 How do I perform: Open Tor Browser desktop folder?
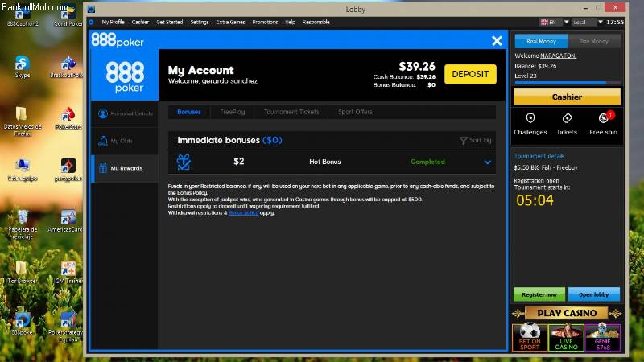coord(22,273)
